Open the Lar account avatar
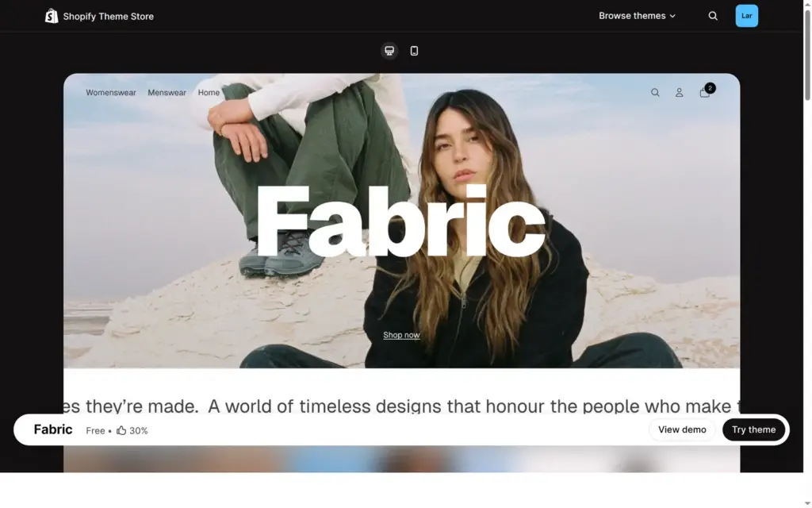The width and height of the screenshot is (812, 508). pyautogui.click(x=747, y=16)
